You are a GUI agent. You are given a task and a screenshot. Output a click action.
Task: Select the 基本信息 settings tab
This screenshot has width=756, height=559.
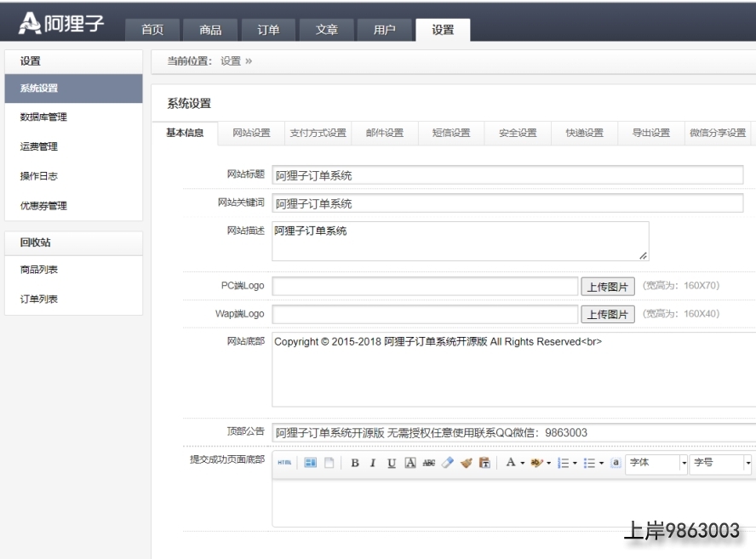tap(185, 133)
